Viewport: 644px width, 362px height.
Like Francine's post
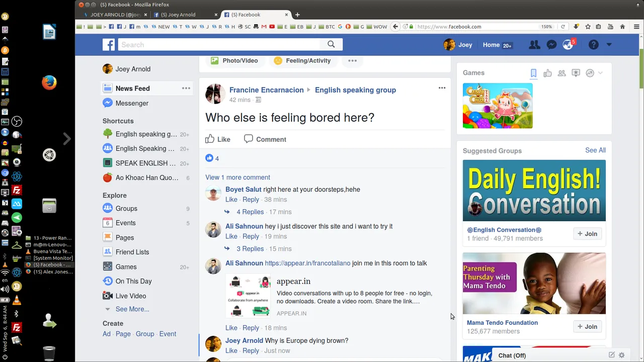pos(218,139)
